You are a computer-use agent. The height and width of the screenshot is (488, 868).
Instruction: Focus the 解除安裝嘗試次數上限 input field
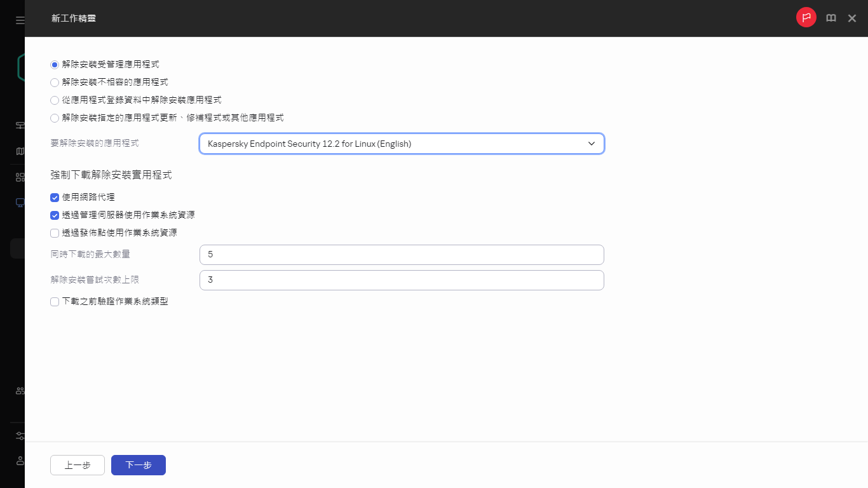pyautogui.click(x=402, y=280)
